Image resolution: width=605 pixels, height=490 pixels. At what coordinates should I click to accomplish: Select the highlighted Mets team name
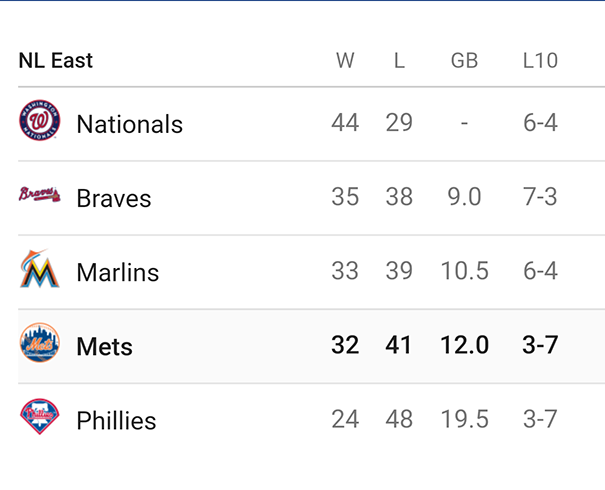[105, 346]
